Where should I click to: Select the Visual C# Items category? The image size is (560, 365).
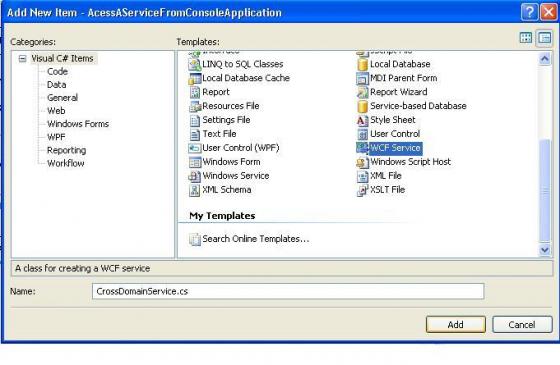(62, 58)
